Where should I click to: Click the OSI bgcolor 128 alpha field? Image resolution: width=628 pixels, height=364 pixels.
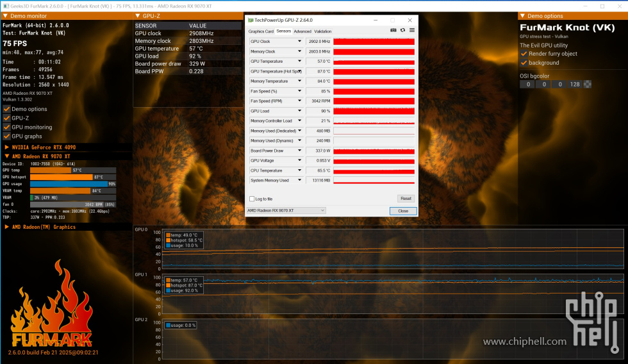575,84
